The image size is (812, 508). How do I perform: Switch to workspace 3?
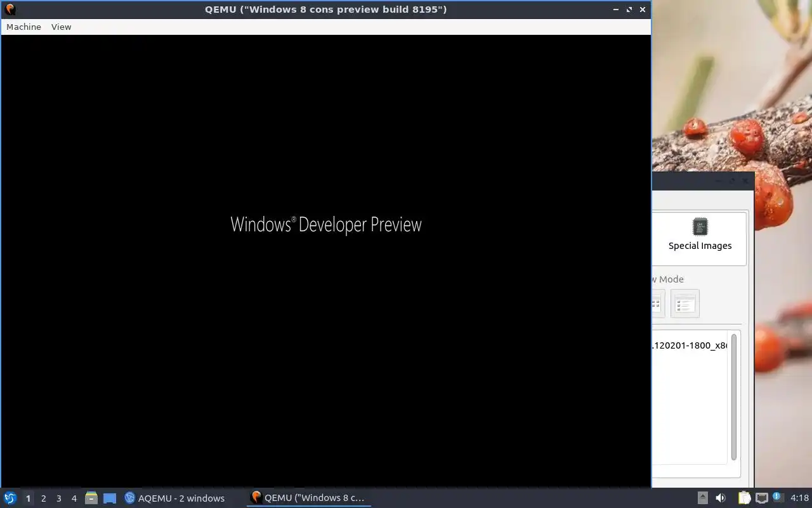pos(58,498)
